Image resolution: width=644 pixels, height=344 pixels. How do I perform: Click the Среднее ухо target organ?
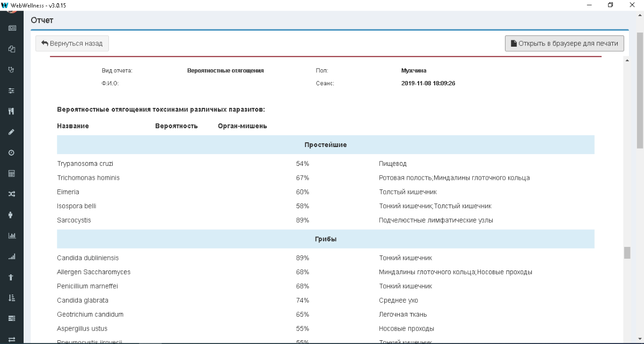(x=398, y=301)
